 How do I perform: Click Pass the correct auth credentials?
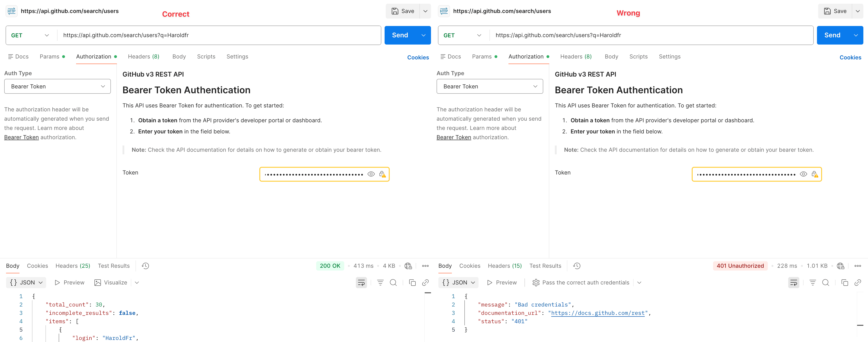coord(581,283)
